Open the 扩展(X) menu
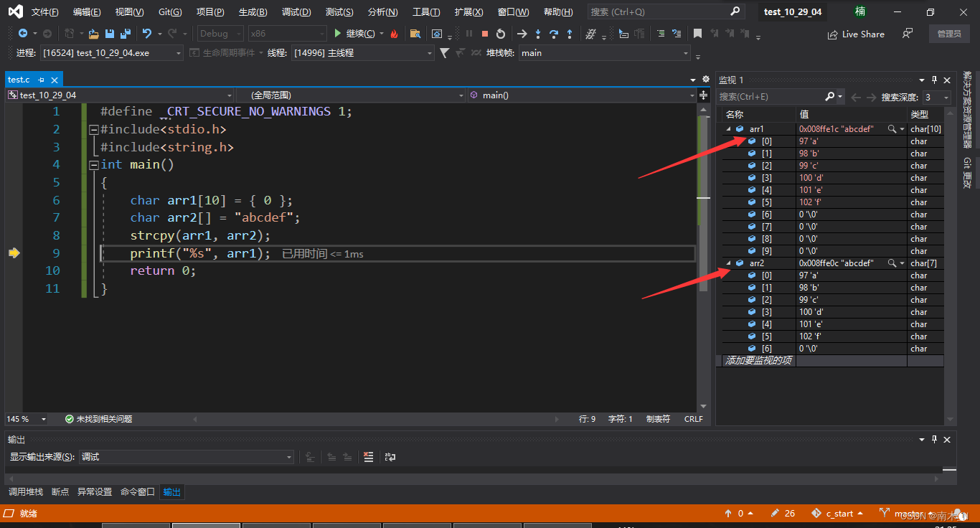 coord(468,12)
